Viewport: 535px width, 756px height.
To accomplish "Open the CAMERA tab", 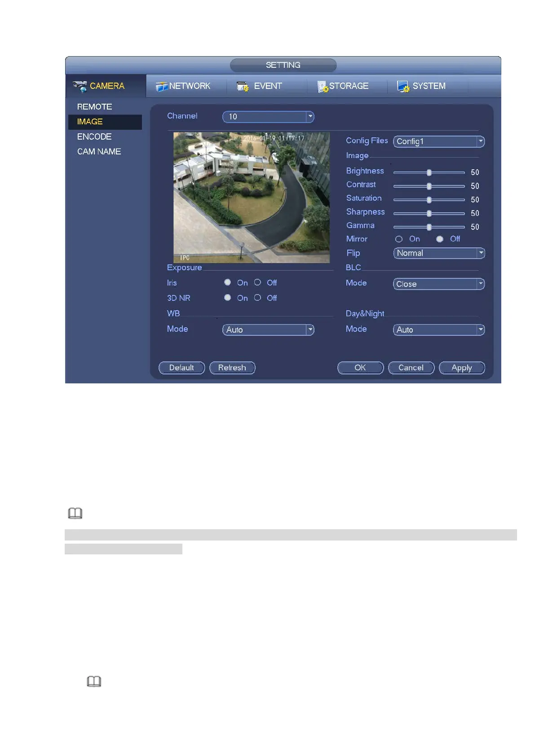I will pos(106,86).
